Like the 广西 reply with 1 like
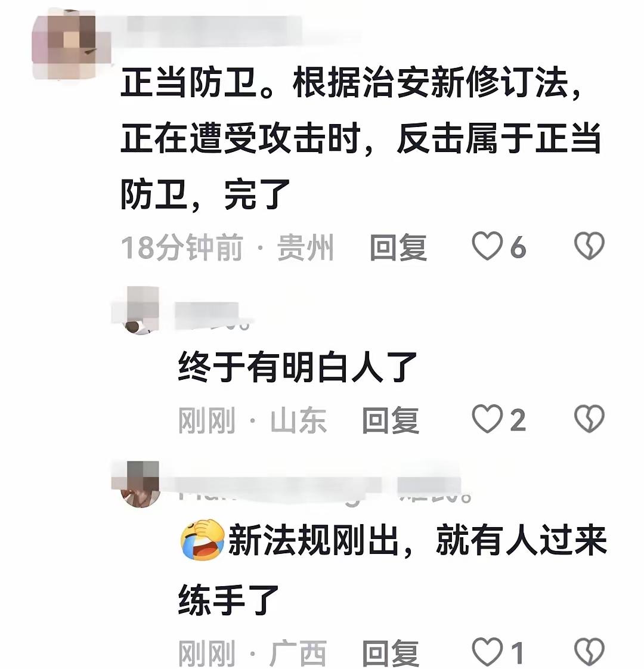The image size is (644, 669). (x=487, y=652)
